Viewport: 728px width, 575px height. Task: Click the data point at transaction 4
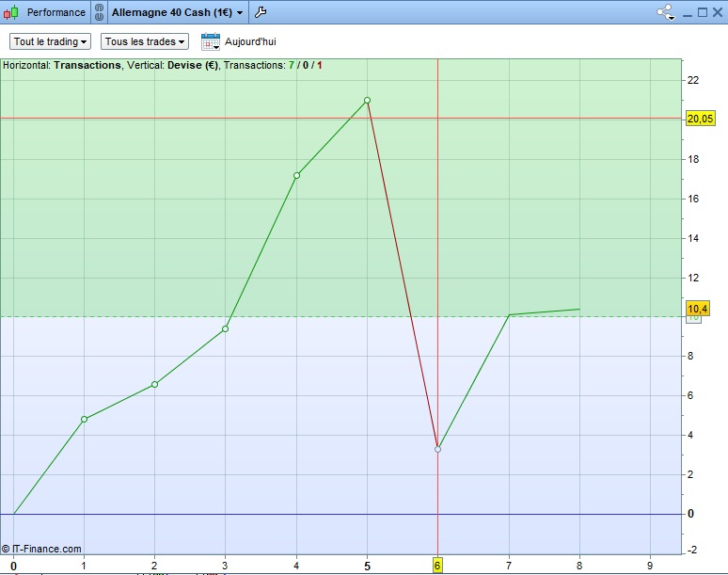point(296,176)
